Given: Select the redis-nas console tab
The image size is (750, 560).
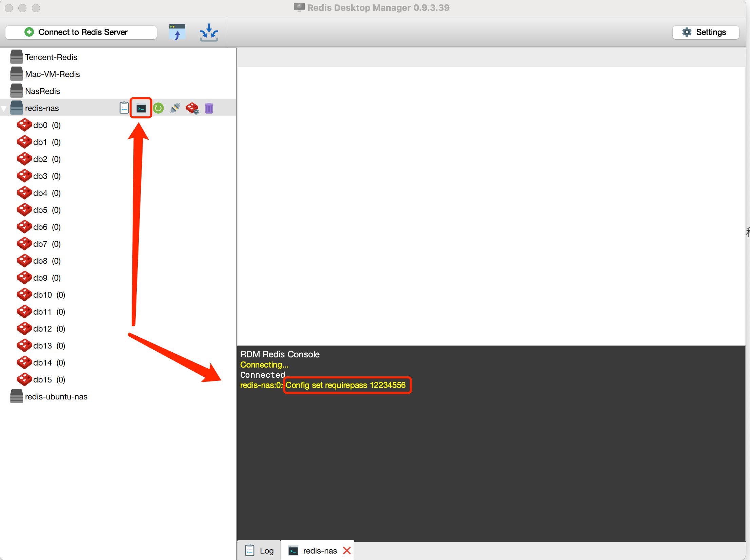Looking at the screenshot, I should [x=319, y=550].
